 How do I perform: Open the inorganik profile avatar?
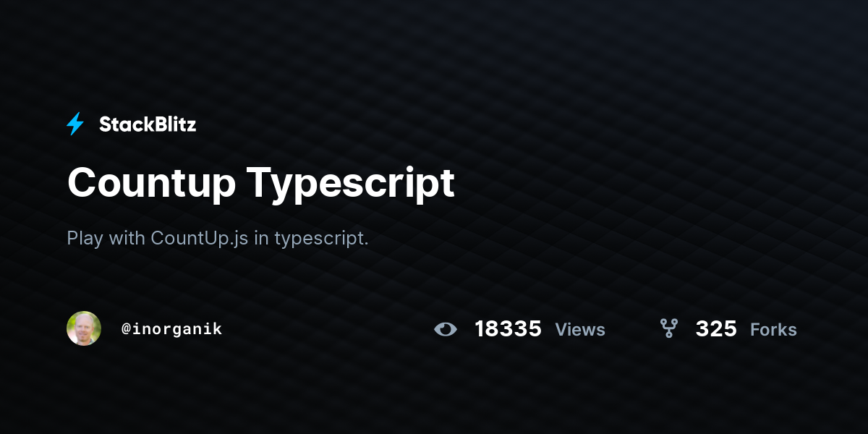(84, 328)
